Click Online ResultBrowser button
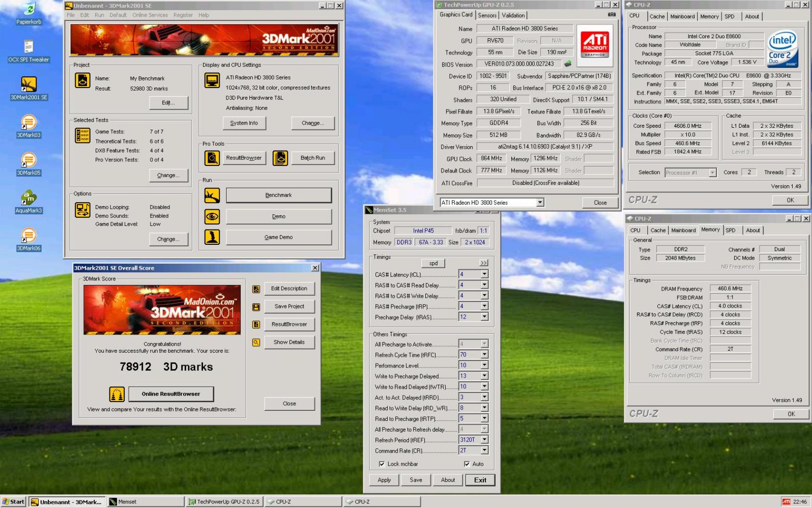The width and height of the screenshot is (812, 508). 171,394
